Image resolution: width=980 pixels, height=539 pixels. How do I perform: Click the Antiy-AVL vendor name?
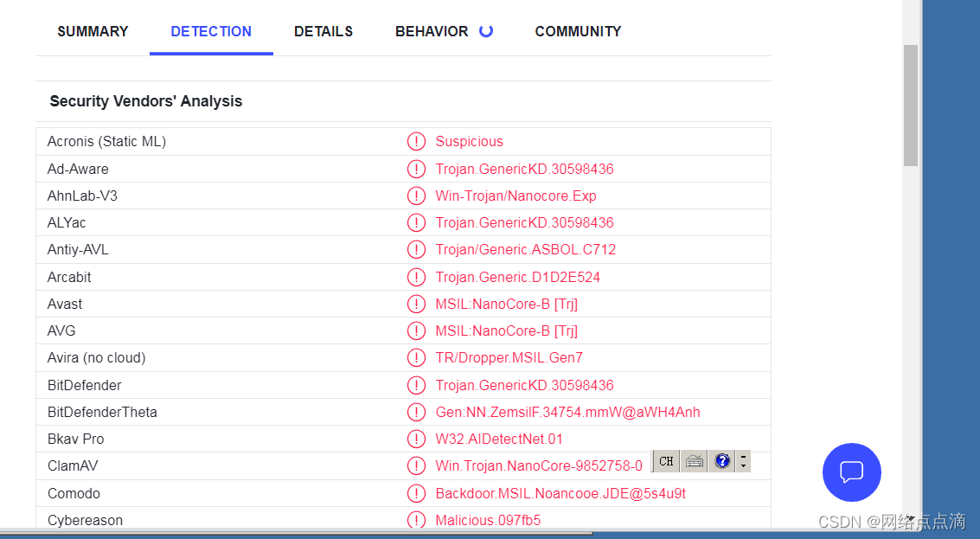[x=78, y=249]
